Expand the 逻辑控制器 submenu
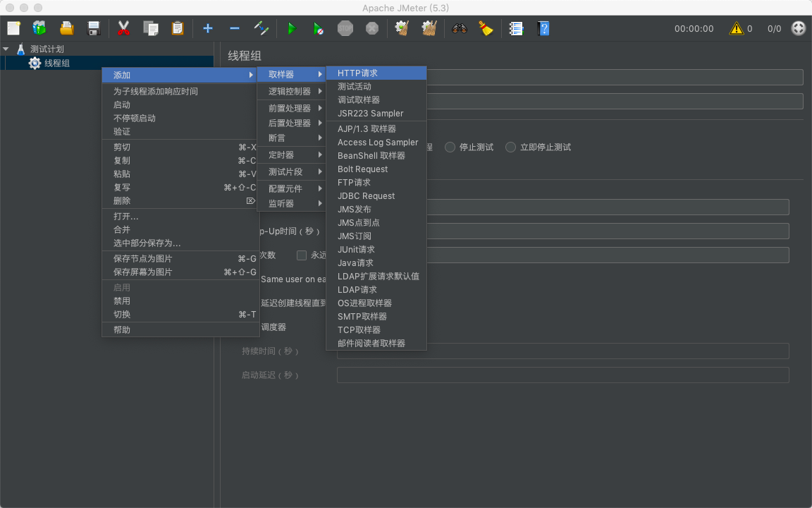Screen dimensions: 812x508 pos(292,91)
